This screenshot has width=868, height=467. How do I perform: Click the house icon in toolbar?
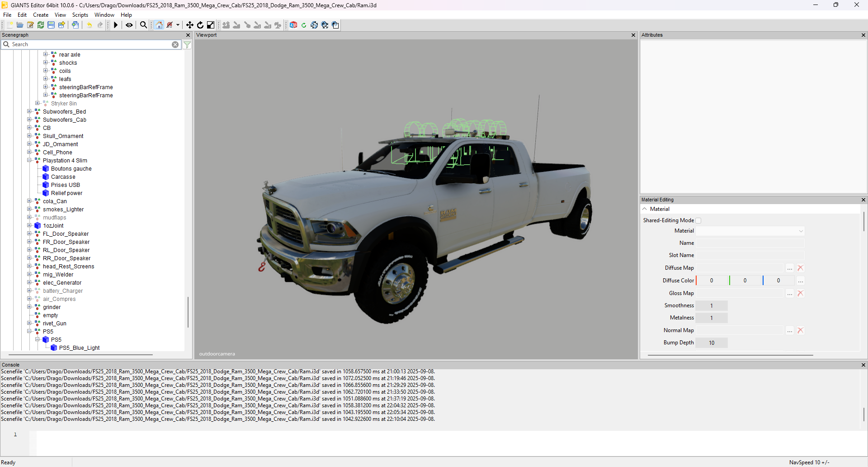point(159,25)
